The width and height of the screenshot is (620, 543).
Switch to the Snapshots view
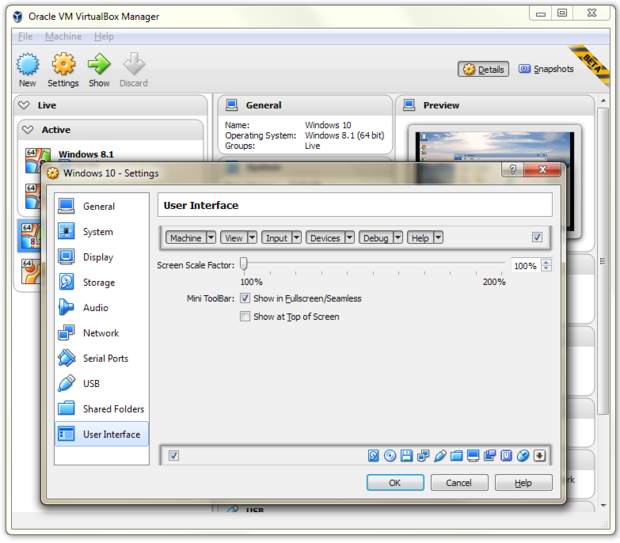click(x=546, y=69)
